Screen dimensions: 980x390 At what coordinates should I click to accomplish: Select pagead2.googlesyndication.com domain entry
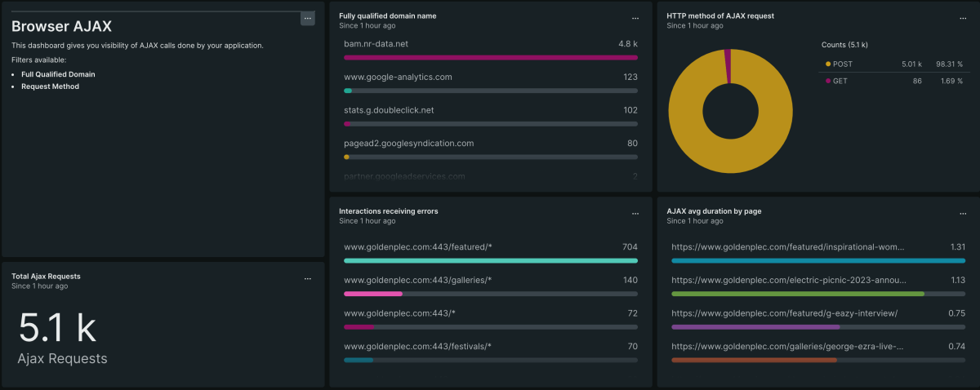(490, 148)
